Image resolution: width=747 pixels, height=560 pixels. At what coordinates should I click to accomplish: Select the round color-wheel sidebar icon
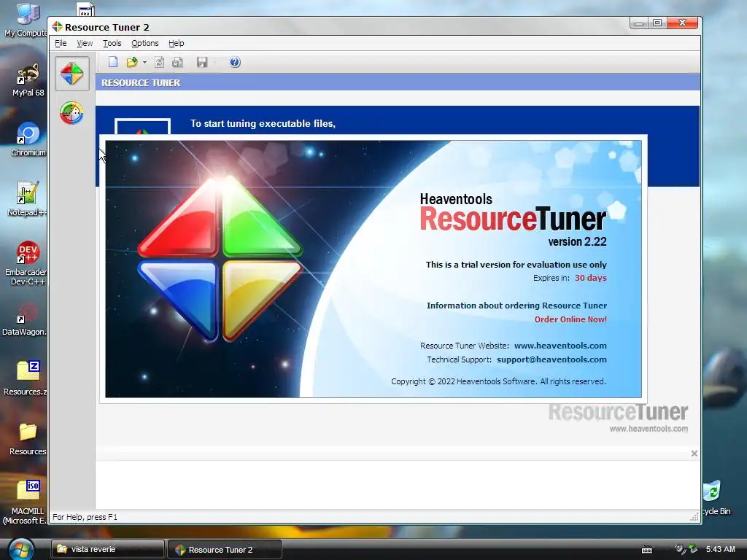(x=72, y=113)
